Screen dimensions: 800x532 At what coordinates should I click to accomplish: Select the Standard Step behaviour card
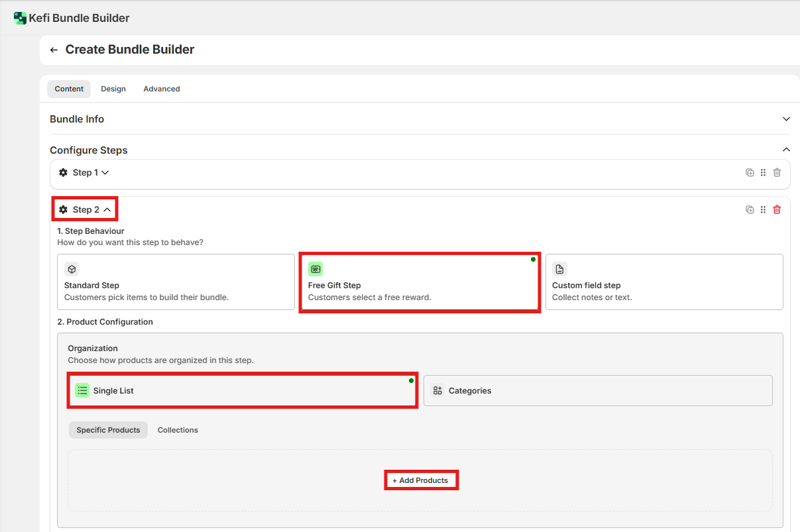coord(176,282)
